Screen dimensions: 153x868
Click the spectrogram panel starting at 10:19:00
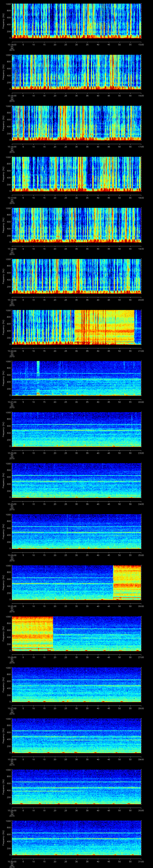[x=77, y=276]
